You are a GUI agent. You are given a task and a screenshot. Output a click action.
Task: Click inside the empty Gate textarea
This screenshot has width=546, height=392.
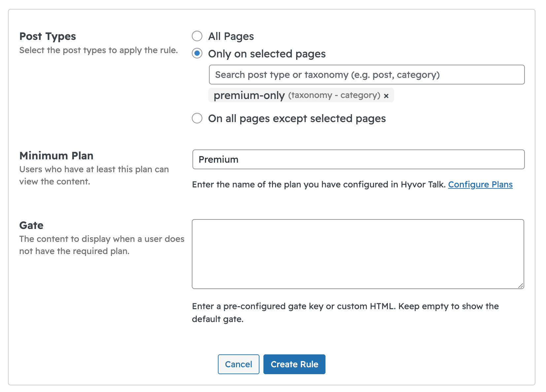(358, 254)
